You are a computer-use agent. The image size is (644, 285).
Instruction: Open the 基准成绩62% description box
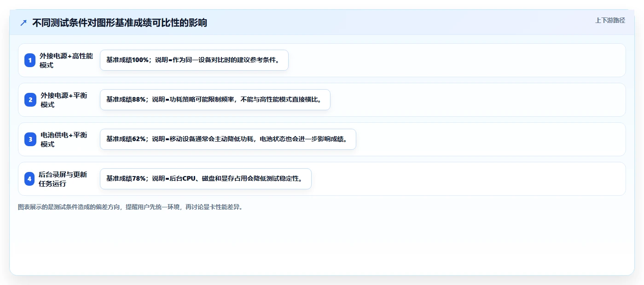pyautogui.click(x=228, y=139)
